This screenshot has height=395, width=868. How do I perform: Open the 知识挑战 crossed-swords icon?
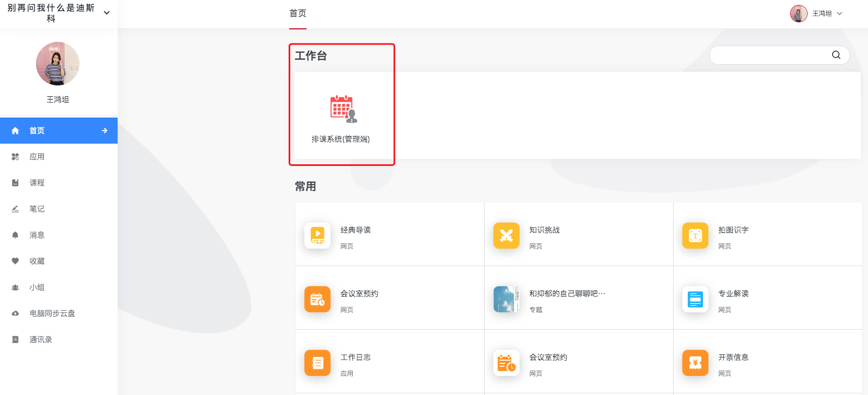[506, 236]
